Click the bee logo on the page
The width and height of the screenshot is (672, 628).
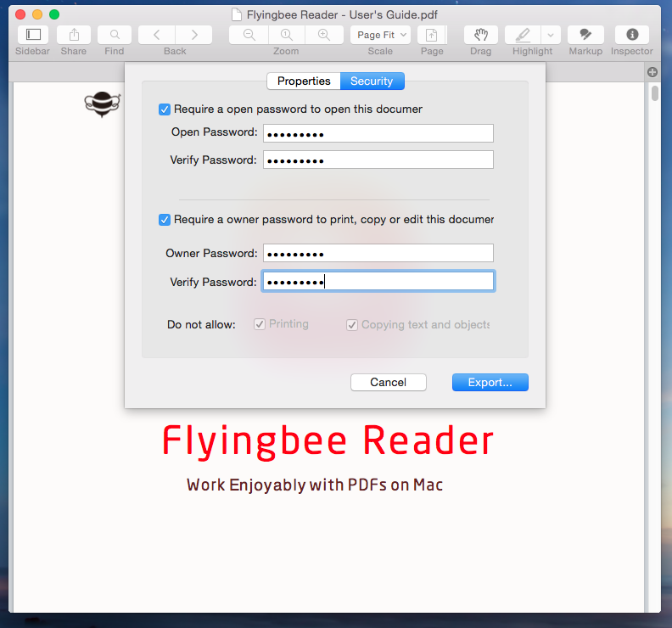tap(102, 104)
